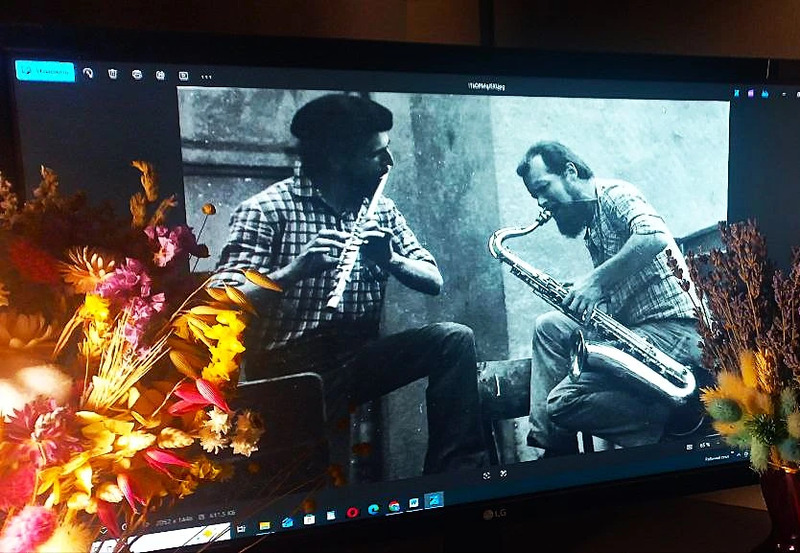The width and height of the screenshot is (800, 553).
Task: Click the fifth icon in the top toolbar
Action: [160, 75]
